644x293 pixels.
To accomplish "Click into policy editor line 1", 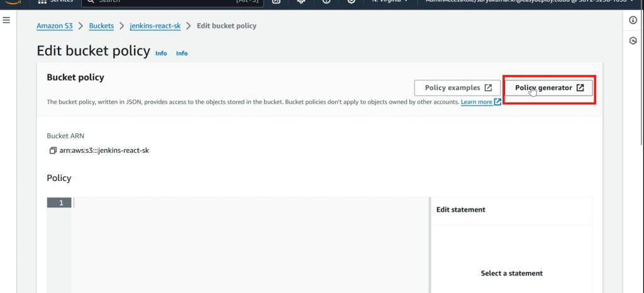I will [252, 202].
